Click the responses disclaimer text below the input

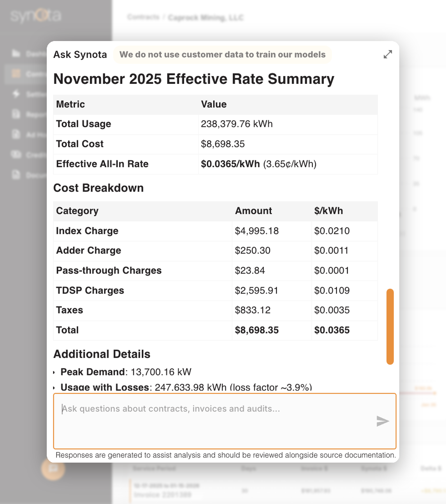(x=226, y=455)
